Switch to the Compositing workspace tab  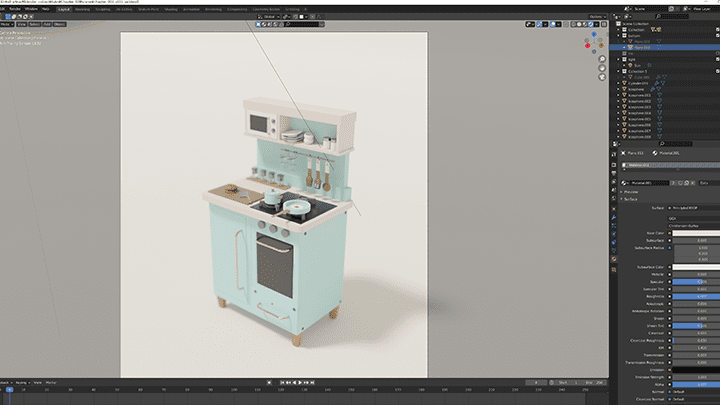coord(237,9)
